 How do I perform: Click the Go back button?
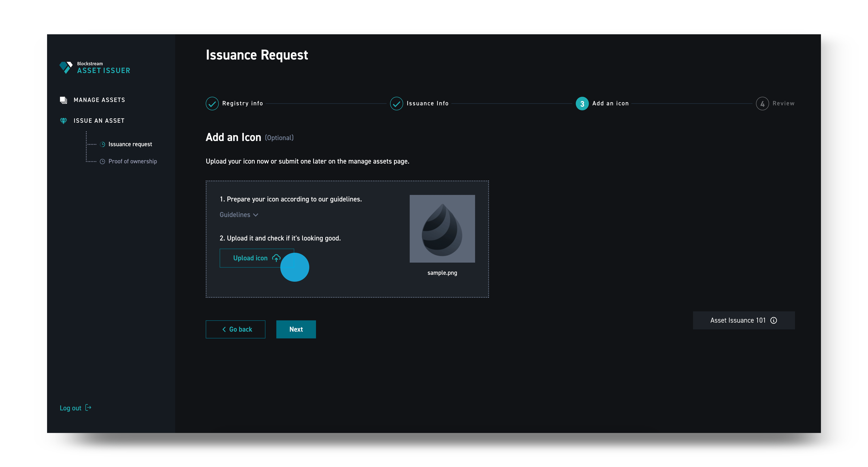click(236, 329)
